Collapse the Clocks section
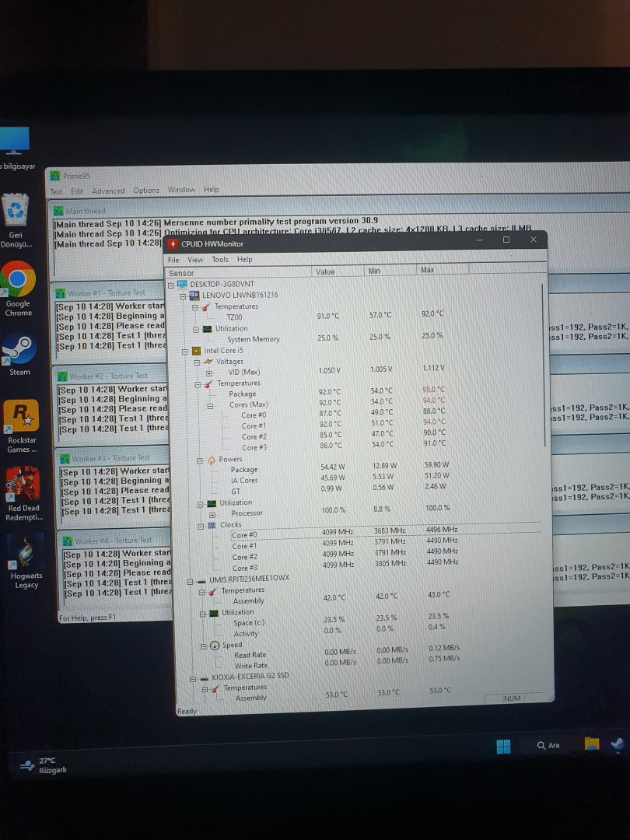Image resolution: width=630 pixels, height=840 pixels. [x=201, y=526]
